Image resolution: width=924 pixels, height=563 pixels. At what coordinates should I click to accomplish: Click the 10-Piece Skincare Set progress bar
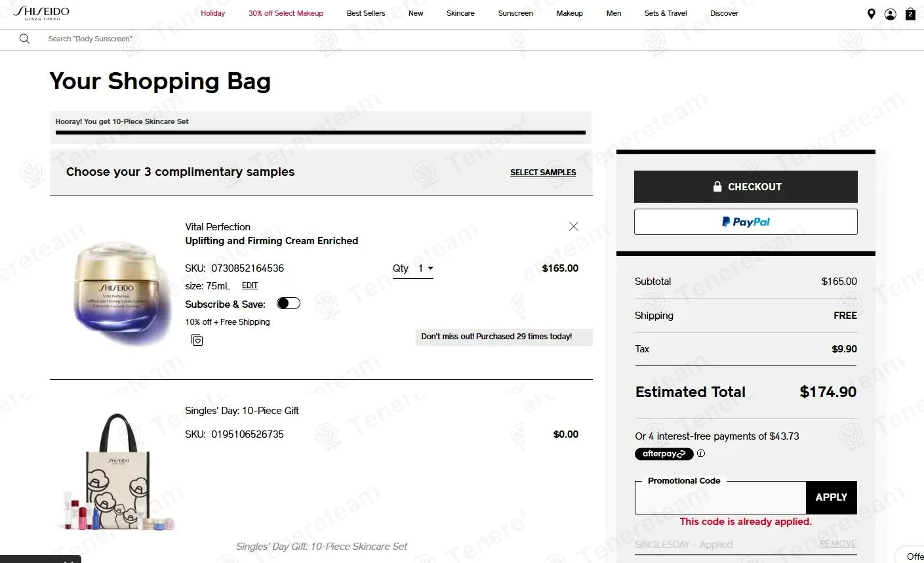pos(321,133)
